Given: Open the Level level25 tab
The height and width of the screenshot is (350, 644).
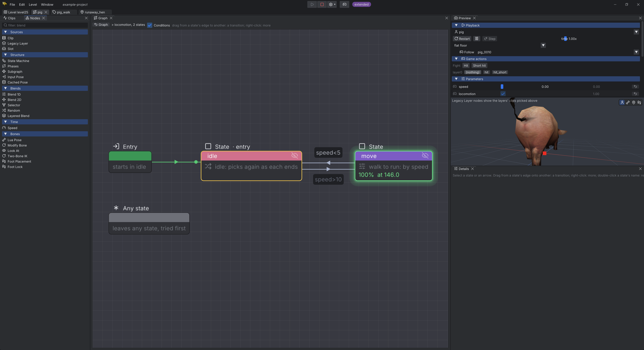Looking at the screenshot, I should coord(16,12).
